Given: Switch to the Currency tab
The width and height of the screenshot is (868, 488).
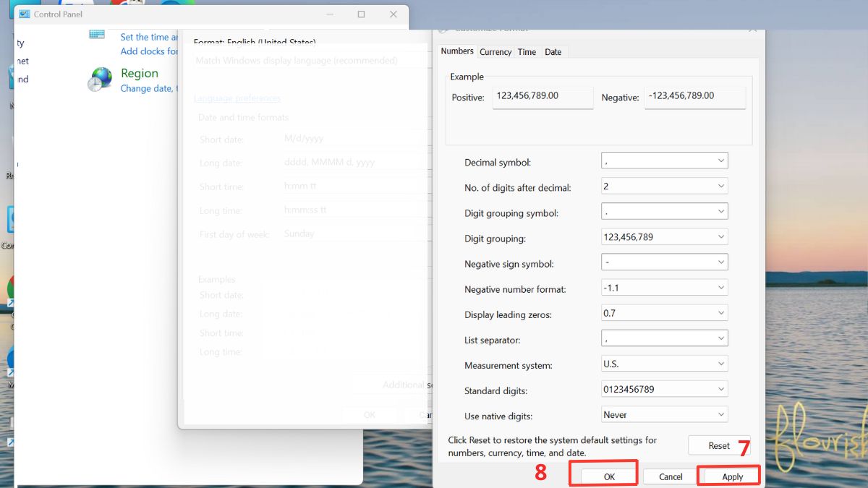Looking at the screenshot, I should pos(495,51).
